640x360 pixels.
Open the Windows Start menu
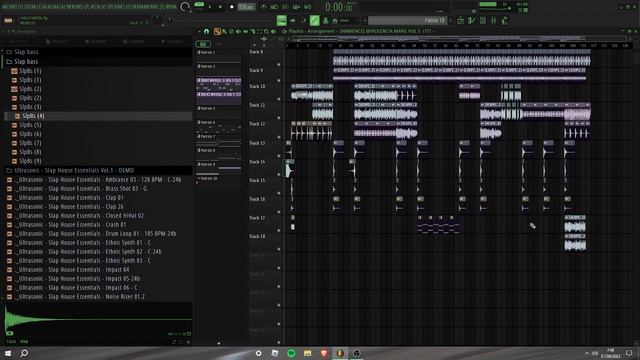[x=8, y=353]
